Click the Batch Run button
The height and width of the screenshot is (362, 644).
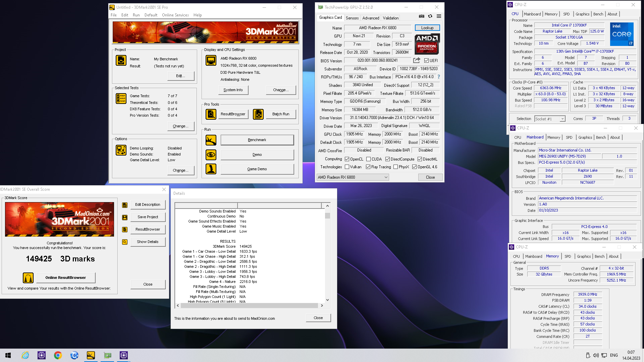click(x=281, y=114)
